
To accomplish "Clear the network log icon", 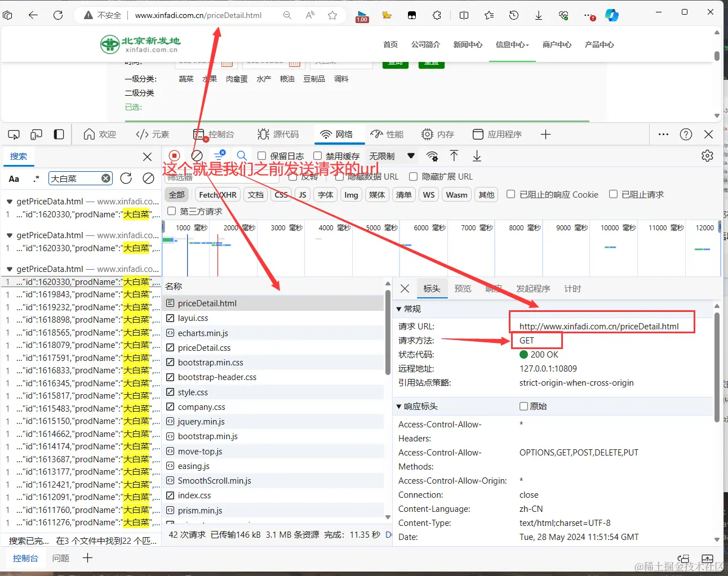I will point(197,155).
